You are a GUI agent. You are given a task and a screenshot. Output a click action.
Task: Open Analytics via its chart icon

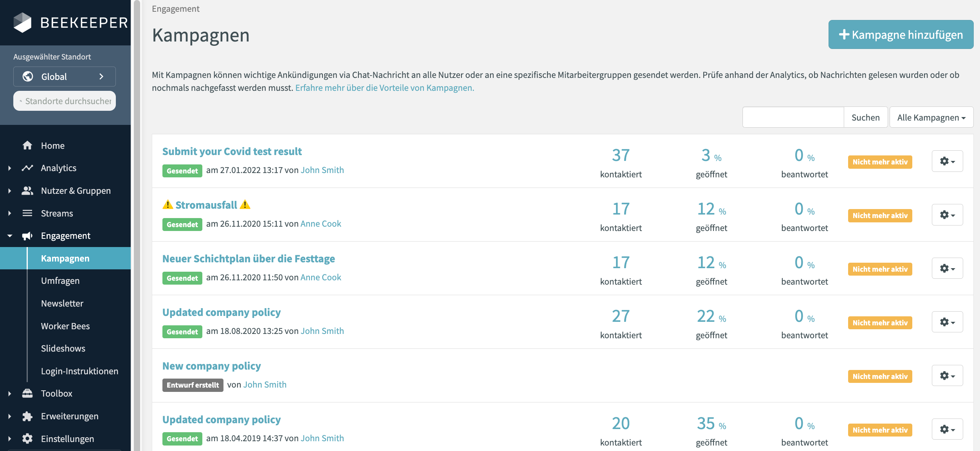(x=27, y=168)
